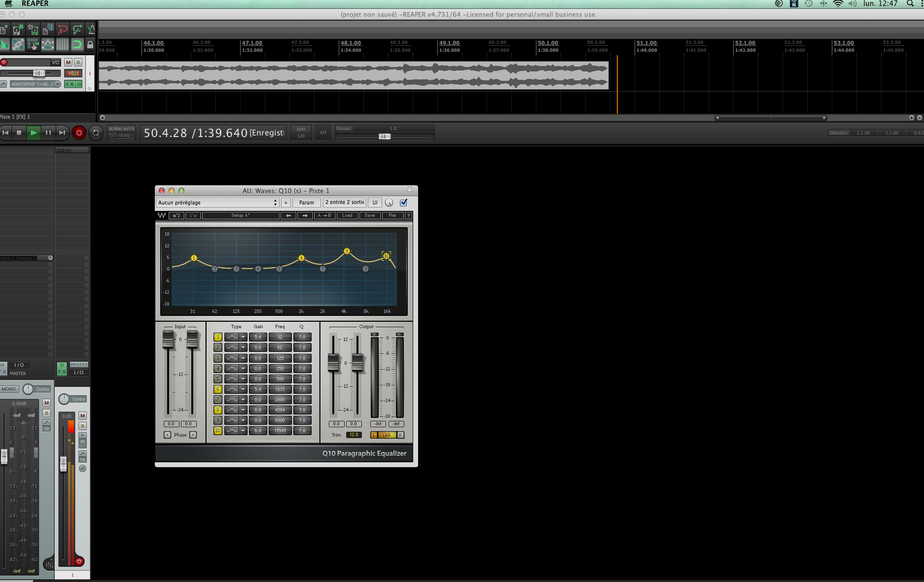Toggle the Locking padlock toolbar icon

pos(90,45)
